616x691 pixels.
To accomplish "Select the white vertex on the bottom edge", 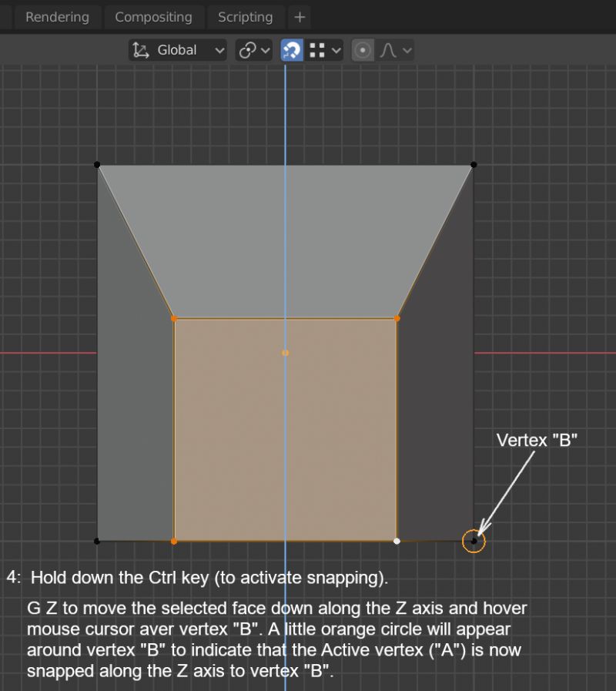I will 397,542.
